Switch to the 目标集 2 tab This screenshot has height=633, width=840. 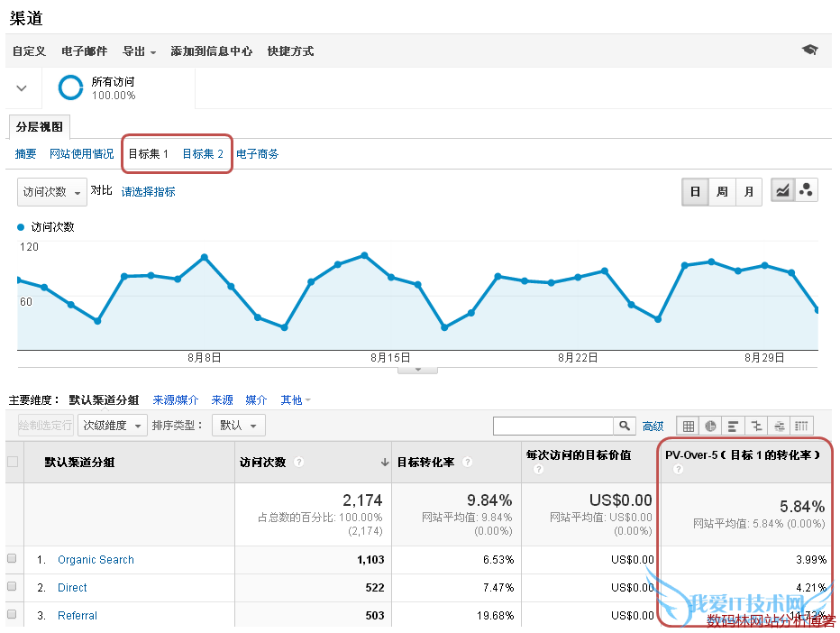coord(202,153)
